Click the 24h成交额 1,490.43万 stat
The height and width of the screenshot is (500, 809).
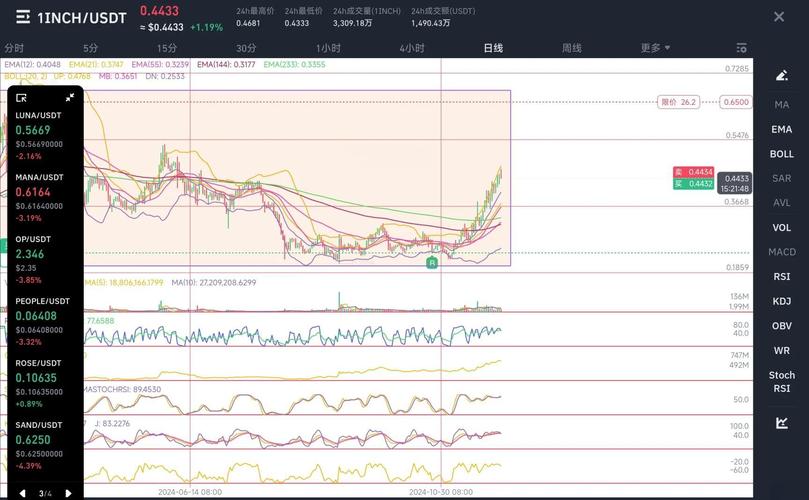443,17
